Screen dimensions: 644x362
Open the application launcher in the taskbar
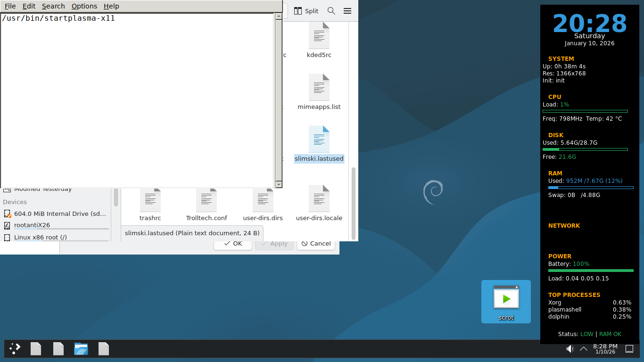point(15,349)
